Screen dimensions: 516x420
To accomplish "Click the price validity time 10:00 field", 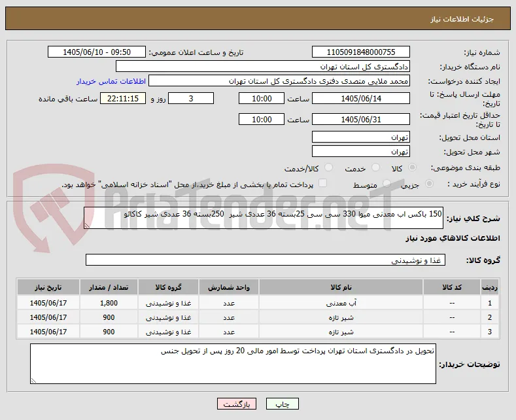I will coord(262,119).
